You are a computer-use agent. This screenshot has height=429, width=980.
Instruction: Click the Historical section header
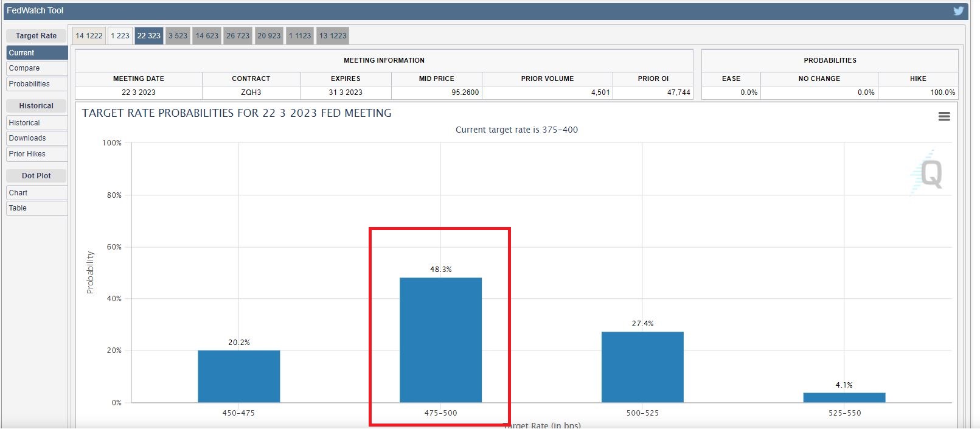36,106
